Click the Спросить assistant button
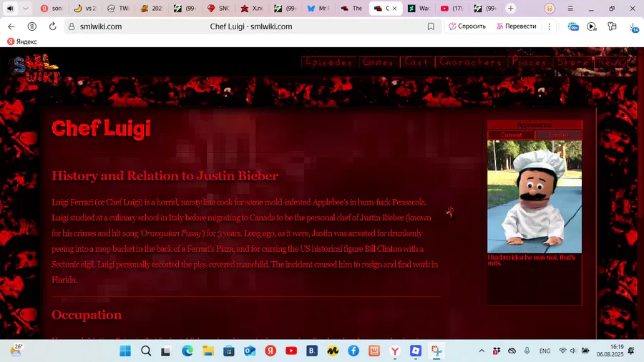644x362 pixels. (467, 26)
